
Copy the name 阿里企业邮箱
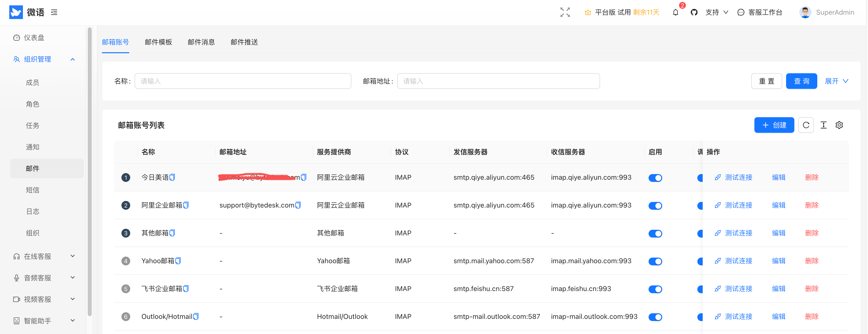click(186, 205)
